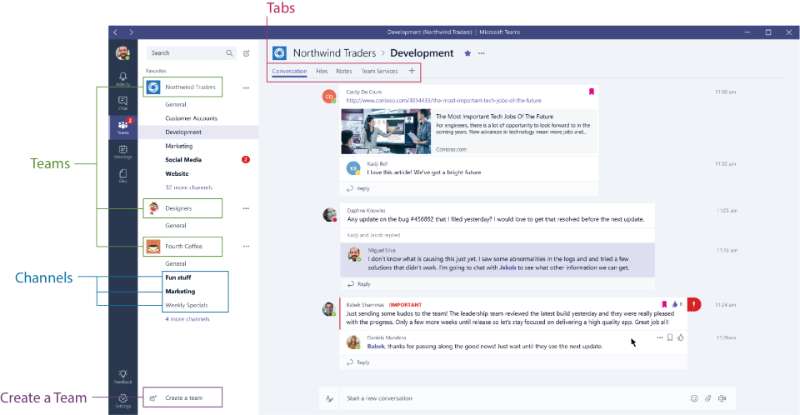This screenshot has width=800, height=415.
Task: Click the Start a new conversation box
Action: tap(528, 398)
